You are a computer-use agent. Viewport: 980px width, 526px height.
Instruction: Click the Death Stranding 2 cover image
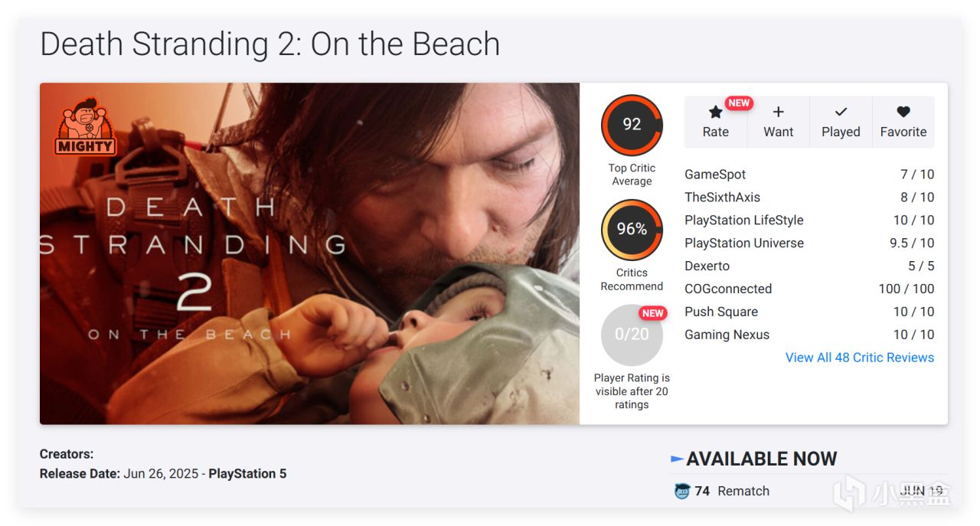309,253
